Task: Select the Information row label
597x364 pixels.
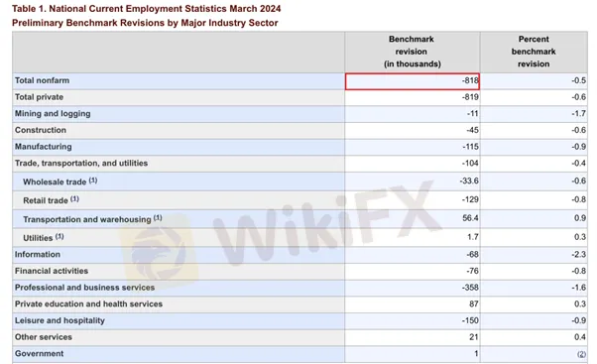Action: tap(38, 254)
